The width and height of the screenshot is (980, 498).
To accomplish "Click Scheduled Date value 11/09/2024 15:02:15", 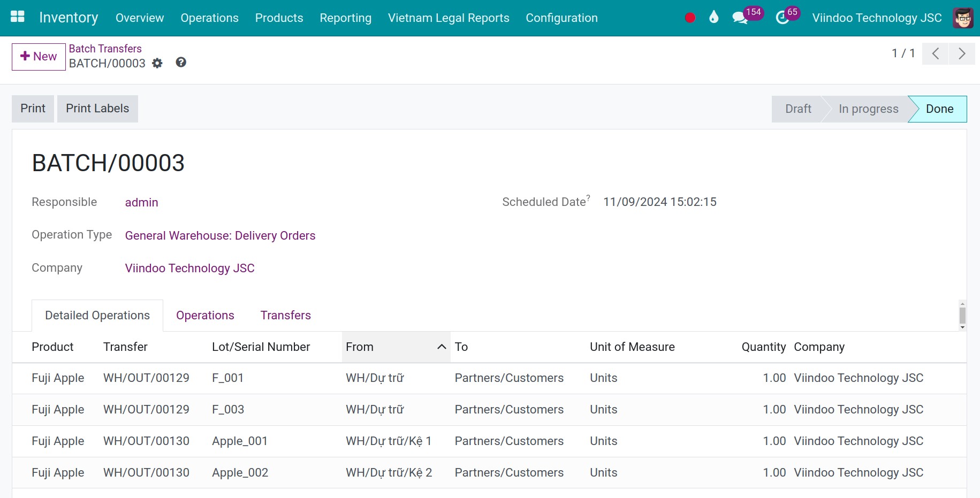I will tap(659, 202).
